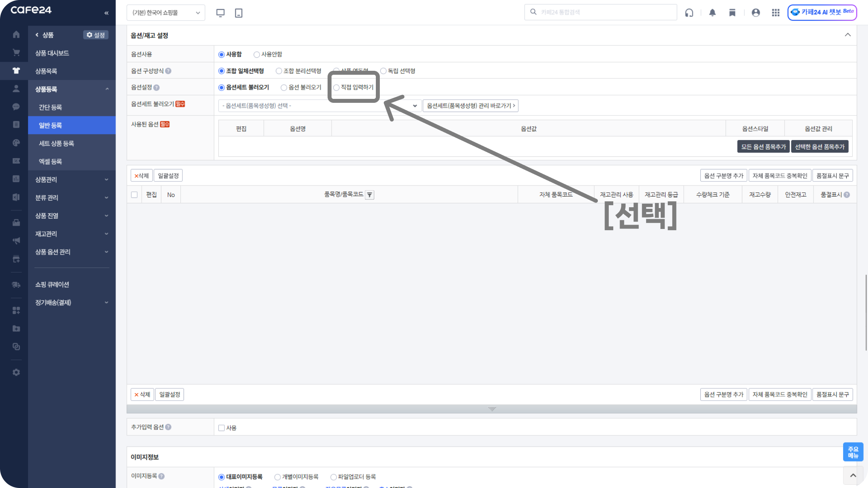
Task: Click the mobile preview tablet icon
Action: [239, 13]
